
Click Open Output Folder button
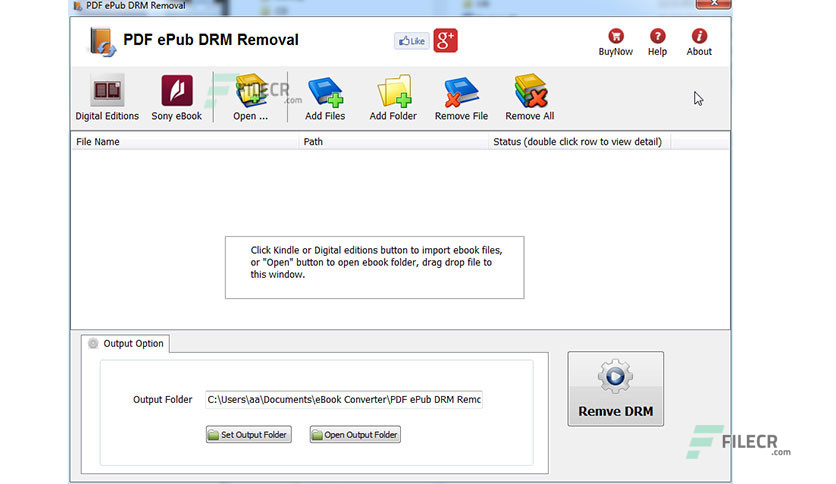tap(355, 434)
